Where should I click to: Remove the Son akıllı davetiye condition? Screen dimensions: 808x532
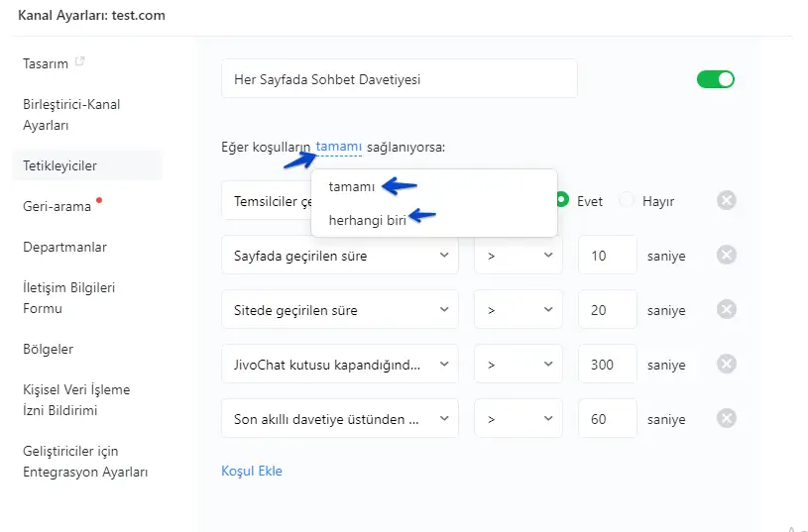click(727, 418)
